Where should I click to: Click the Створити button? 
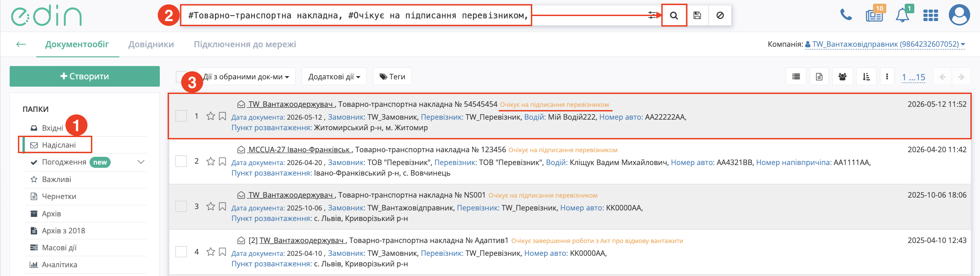[x=84, y=76]
